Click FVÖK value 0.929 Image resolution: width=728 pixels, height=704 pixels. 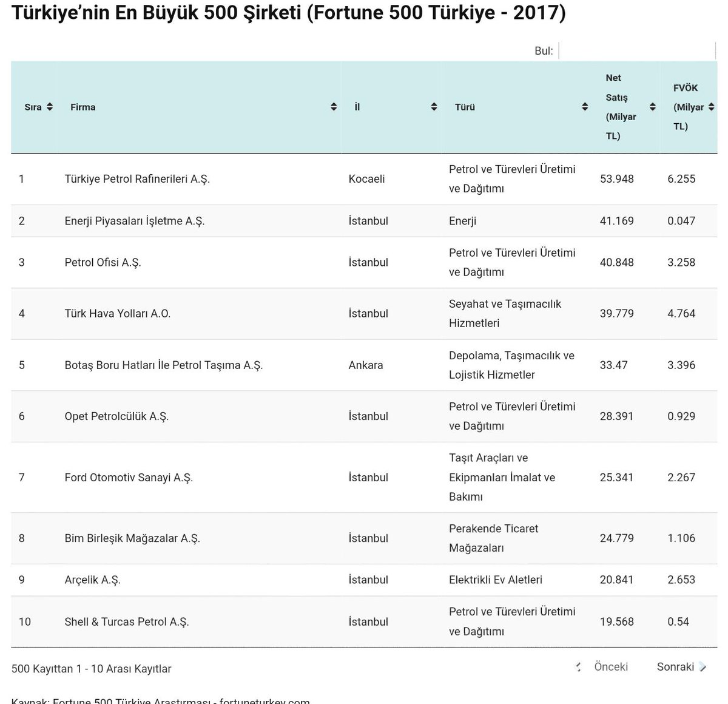pyautogui.click(x=681, y=416)
